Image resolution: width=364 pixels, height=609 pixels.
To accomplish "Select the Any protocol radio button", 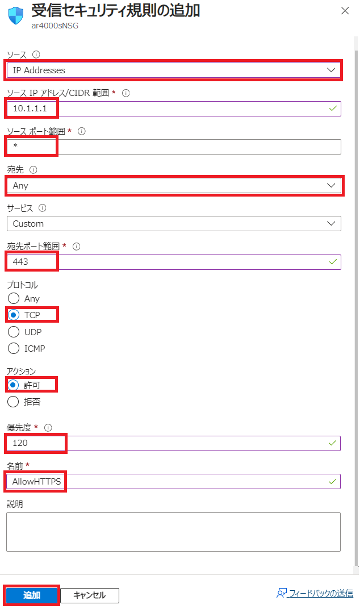I will 14,299.
